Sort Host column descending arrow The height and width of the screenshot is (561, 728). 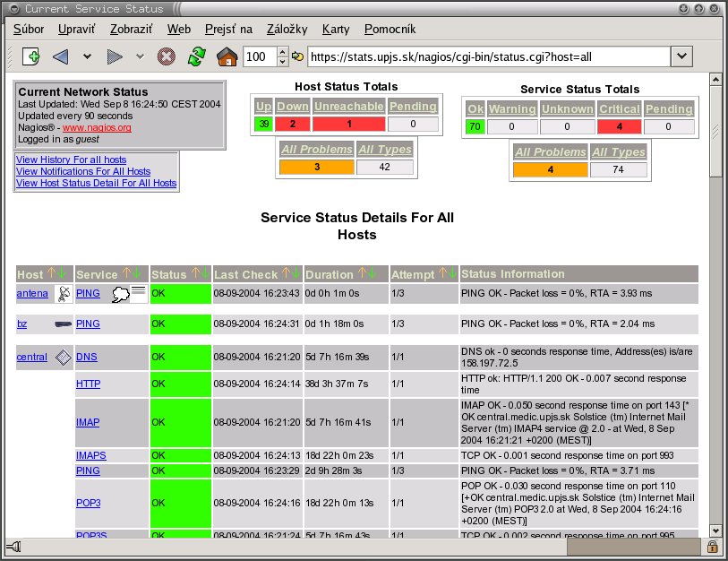[x=62, y=272]
